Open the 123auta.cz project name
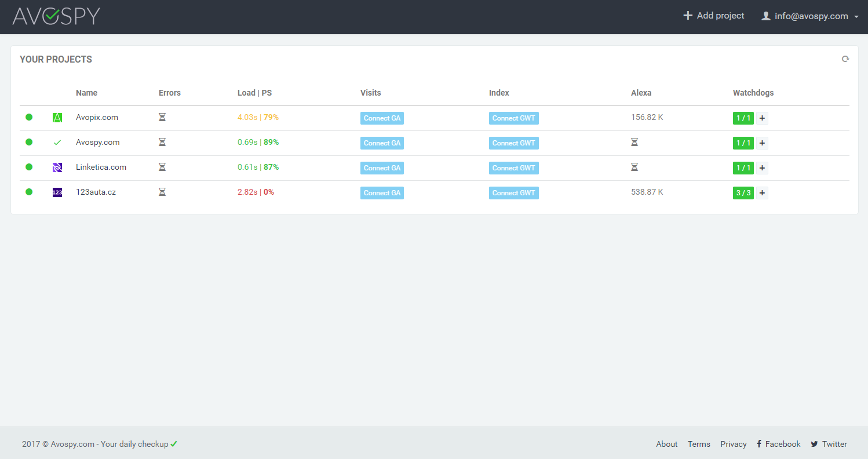Viewport: 868px width, 459px height. 96,192
